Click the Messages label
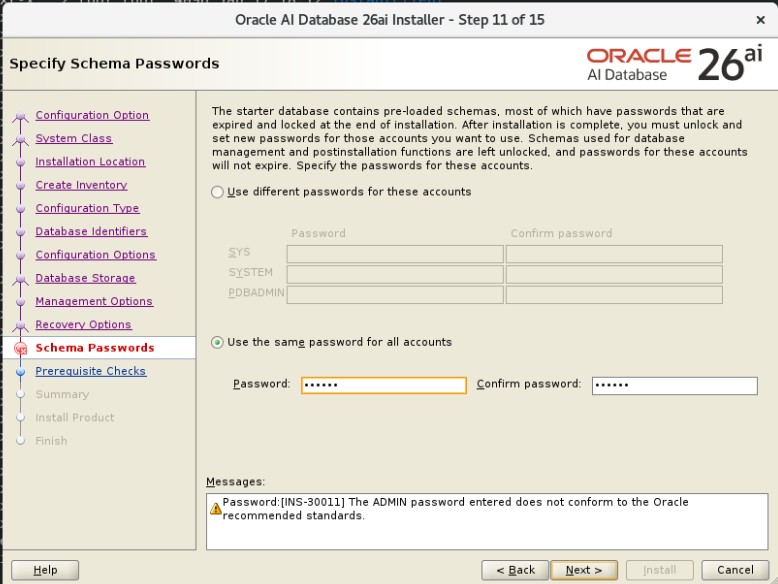The image size is (778, 584). coord(235,482)
